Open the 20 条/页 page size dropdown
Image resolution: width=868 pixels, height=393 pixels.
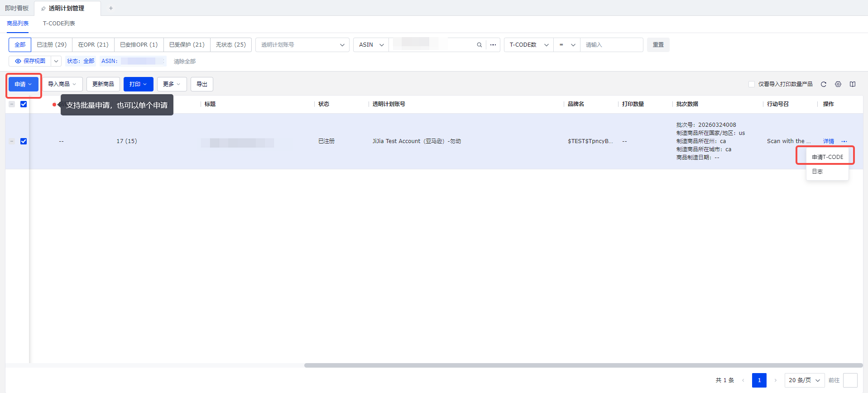[805, 380]
